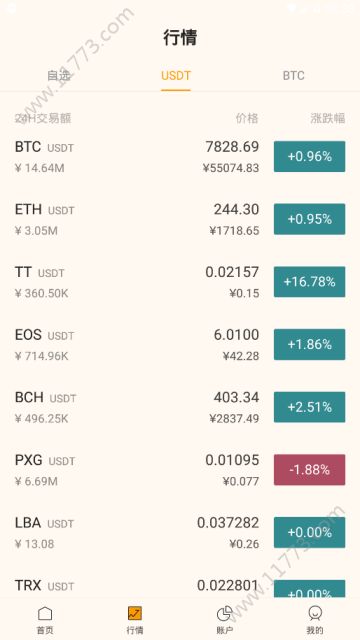Screen dimensions: 360x640
Task: Select the USDT market tab
Action: [176, 76]
